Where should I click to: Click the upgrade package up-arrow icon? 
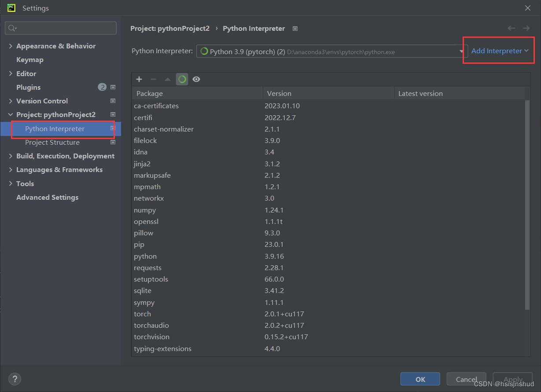pos(168,79)
